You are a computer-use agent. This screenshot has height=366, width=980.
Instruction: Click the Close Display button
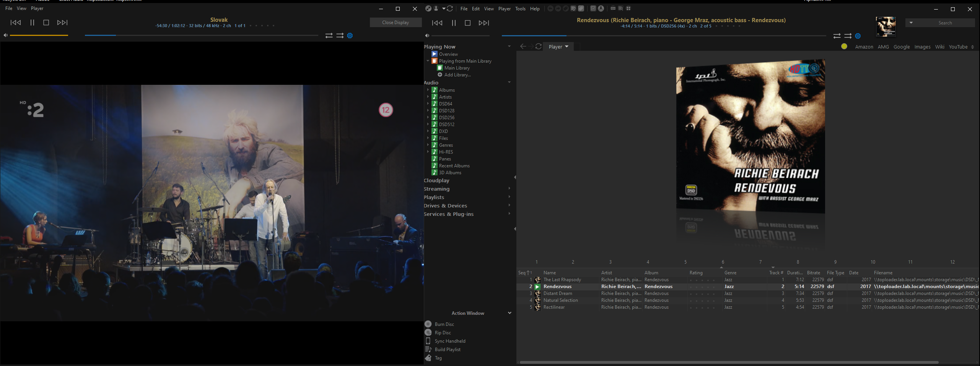point(396,23)
